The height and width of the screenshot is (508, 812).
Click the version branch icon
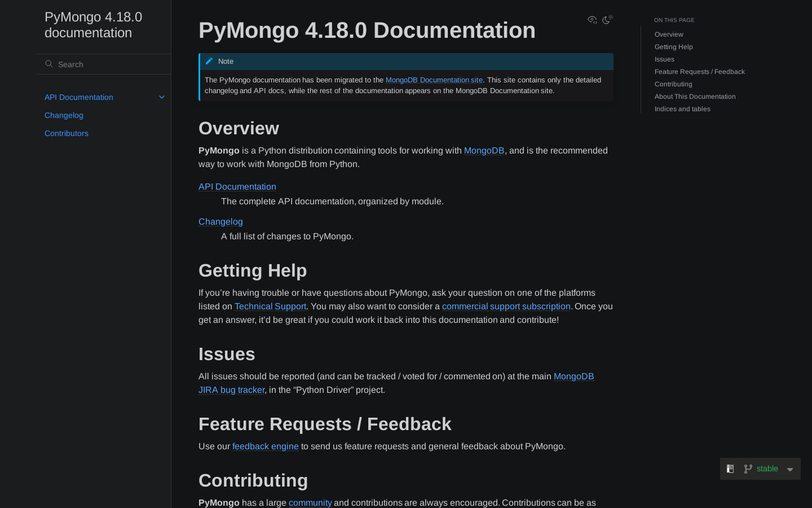(748, 468)
